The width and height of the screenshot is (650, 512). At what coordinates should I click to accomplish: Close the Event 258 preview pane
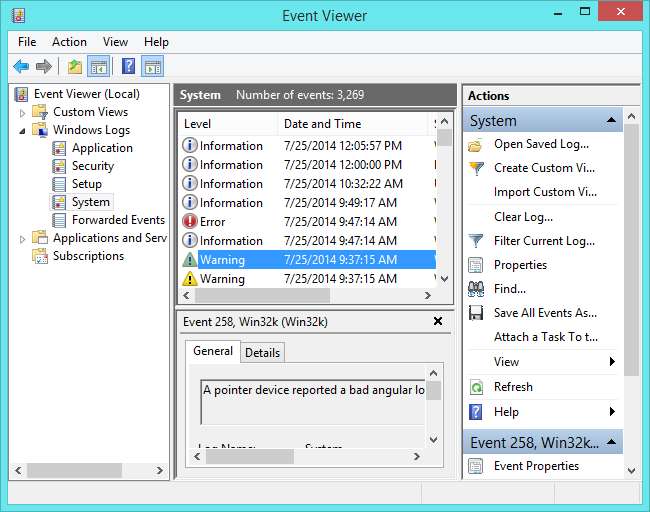pos(438,321)
